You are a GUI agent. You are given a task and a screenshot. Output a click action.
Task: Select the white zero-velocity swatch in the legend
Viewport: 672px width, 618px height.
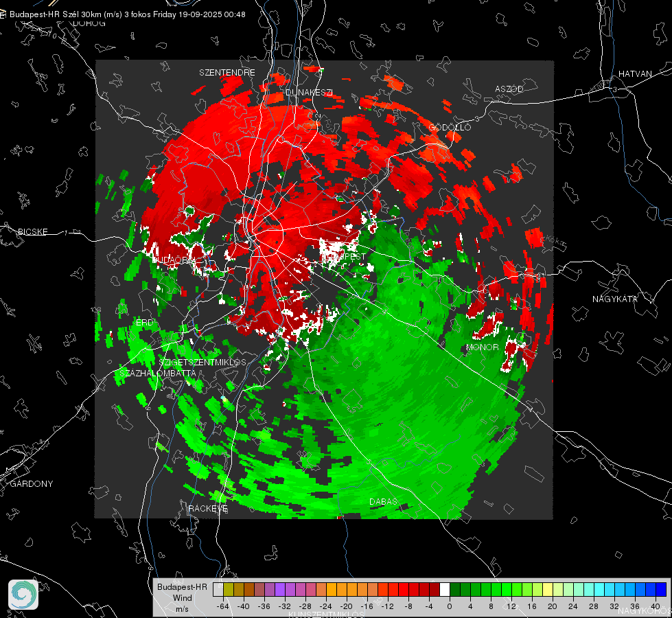click(x=444, y=589)
